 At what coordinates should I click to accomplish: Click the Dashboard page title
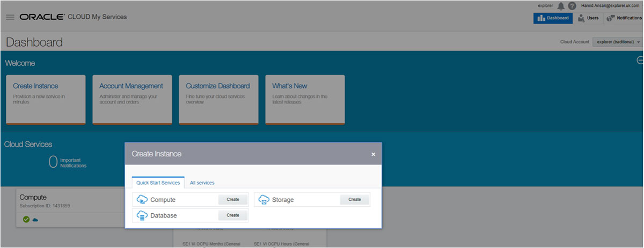click(34, 42)
